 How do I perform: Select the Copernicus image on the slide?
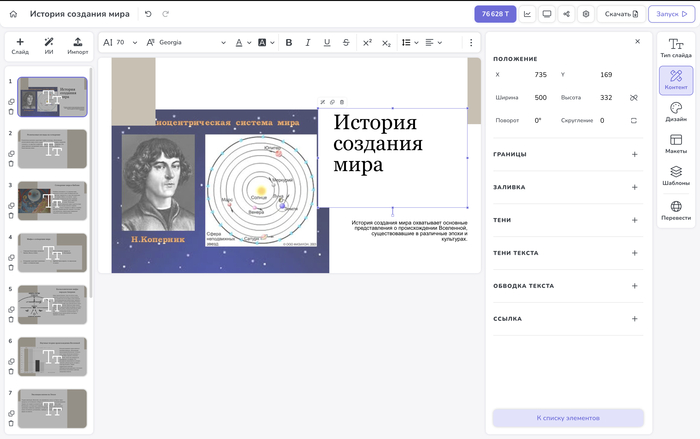158,182
